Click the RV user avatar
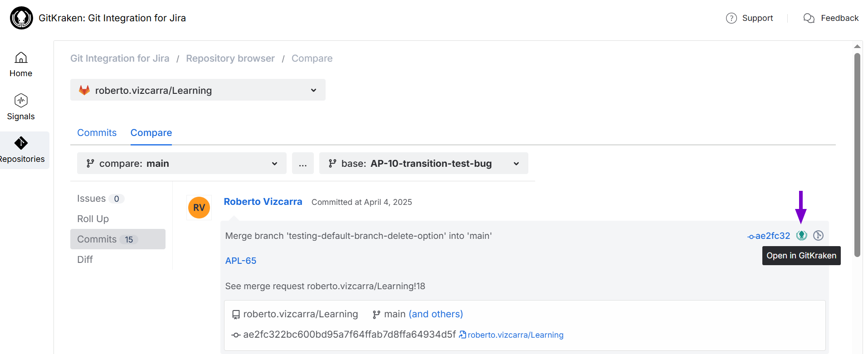The height and width of the screenshot is (354, 868). (x=199, y=208)
